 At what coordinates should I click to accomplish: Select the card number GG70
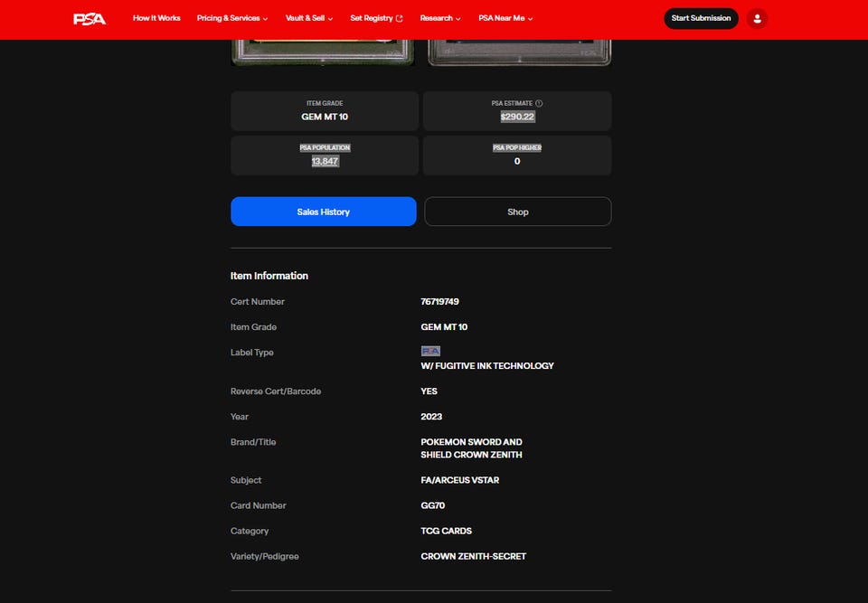click(432, 505)
